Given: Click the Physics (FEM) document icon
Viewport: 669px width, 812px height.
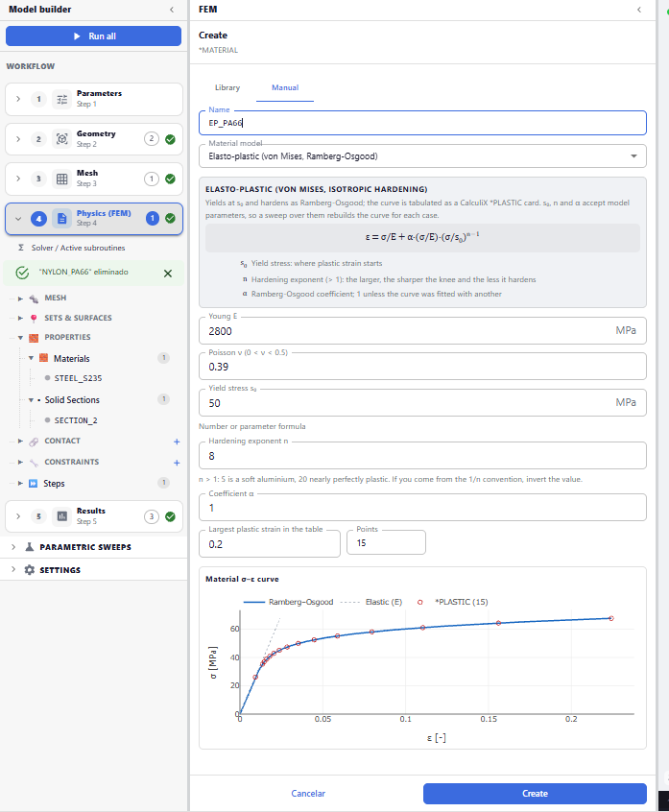Looking at the screenshot, I should (62, 219).
